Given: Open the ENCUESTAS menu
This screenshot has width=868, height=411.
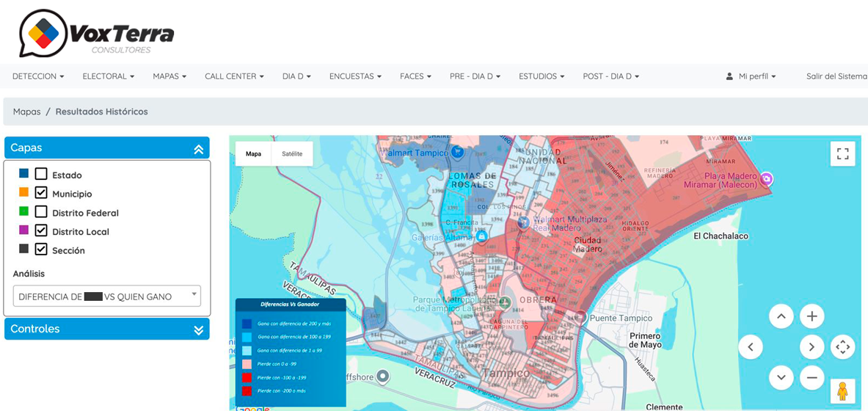Looking at the screenshot, I should (x=355, y=76).
